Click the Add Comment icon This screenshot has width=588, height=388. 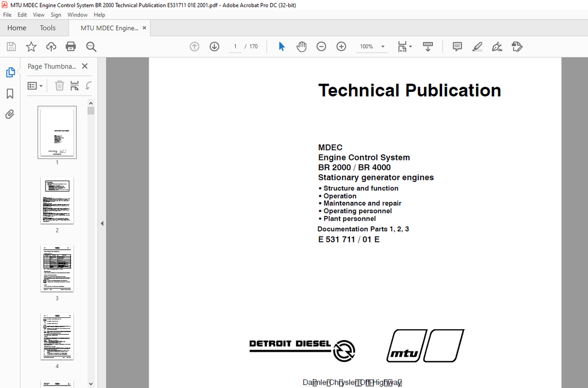457,46
